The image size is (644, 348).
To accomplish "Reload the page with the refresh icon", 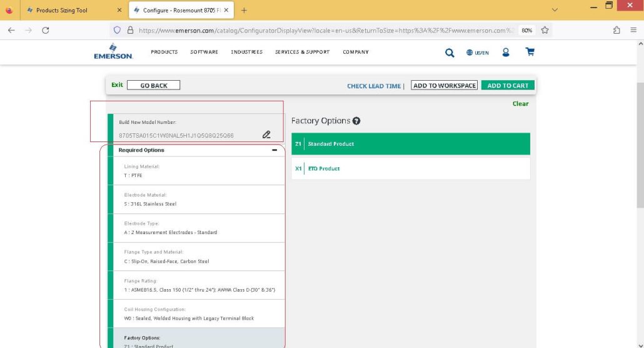I will (x=46, y=30).
